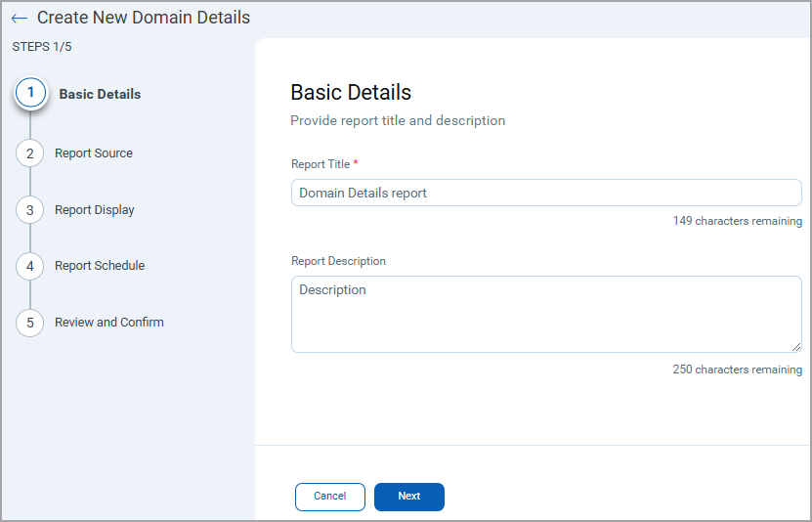Open the Basic Details step label

[x=100, y=94]
